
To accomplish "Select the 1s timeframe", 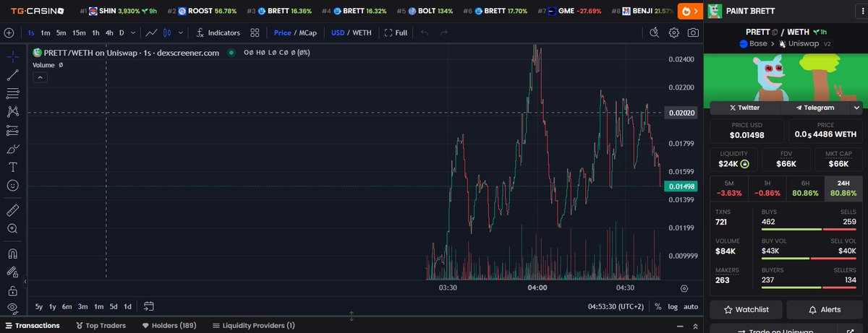I will [x=31, y=33].
